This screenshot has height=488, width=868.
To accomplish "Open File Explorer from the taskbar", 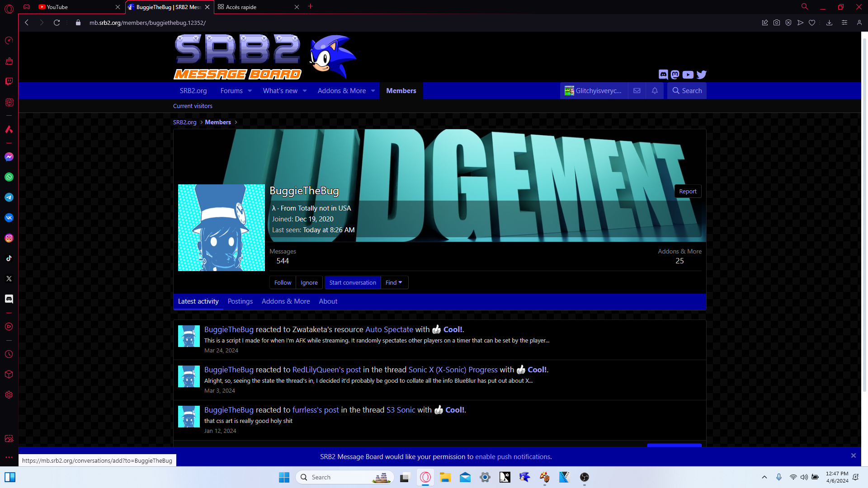I will pos(445,477).
